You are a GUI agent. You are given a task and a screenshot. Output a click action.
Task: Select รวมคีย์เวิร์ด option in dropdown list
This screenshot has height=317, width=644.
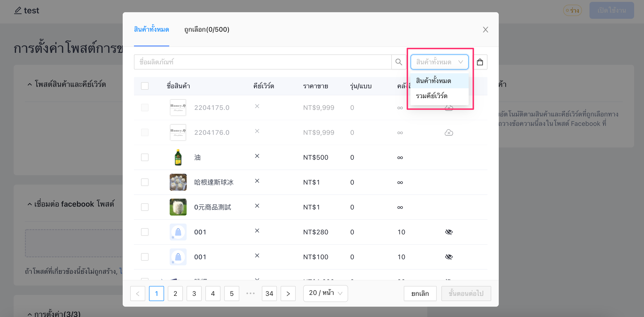click(x=439, y=96)
